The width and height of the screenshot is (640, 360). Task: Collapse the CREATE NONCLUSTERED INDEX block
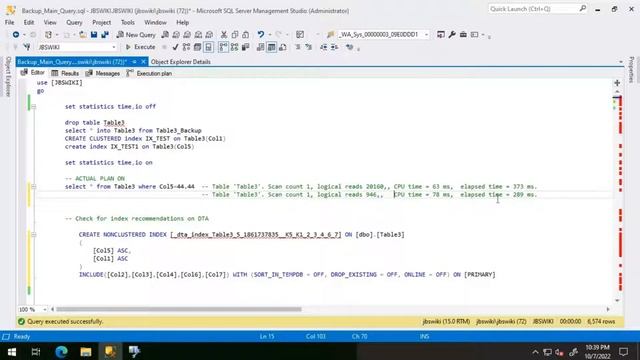pyautogui.click(x=34, y=235)
